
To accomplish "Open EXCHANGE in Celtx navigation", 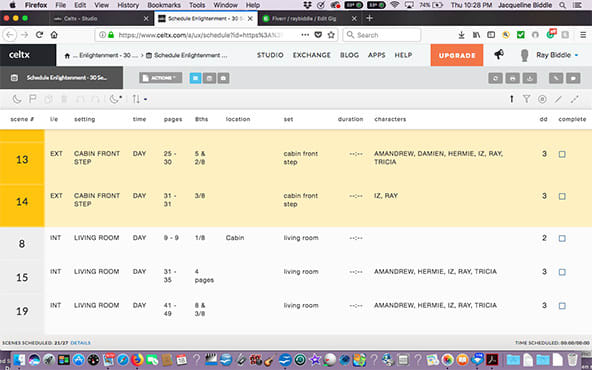I will pyautogui.click(x=311, y=55).
